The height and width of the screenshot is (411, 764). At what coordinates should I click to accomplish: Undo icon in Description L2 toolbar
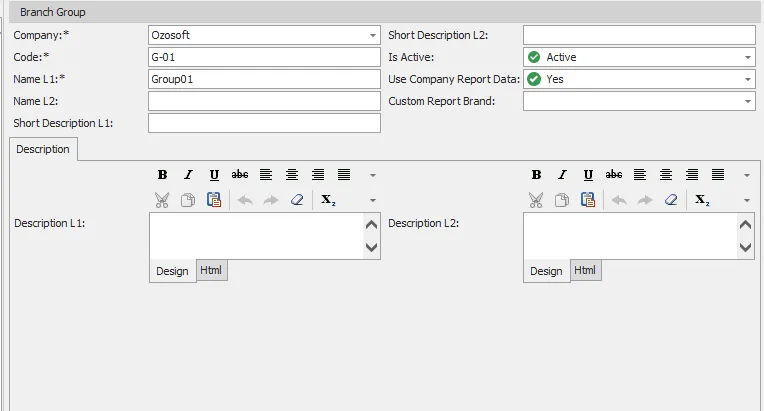(x=619, y=200)
